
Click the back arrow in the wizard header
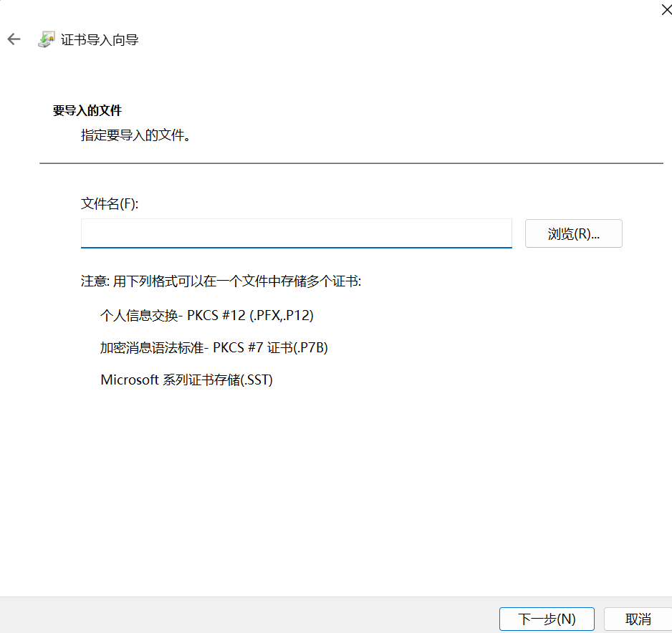pyautogui.click(x=14, y=39)
